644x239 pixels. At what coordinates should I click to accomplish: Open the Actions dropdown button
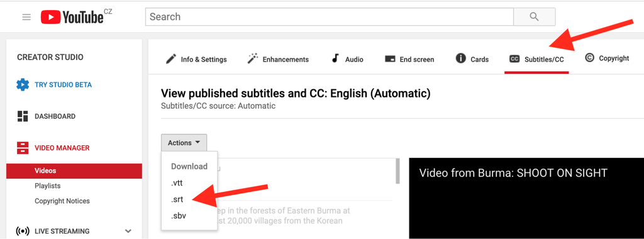click(184, 143)
